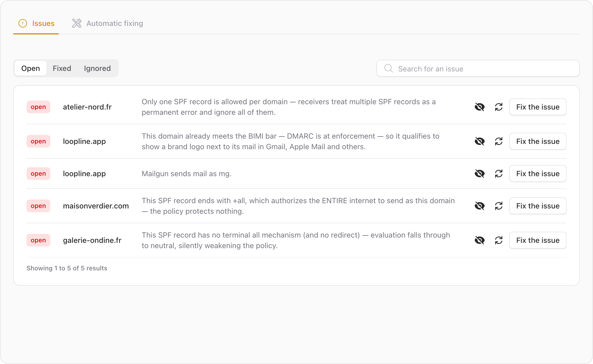Click loopline.app in the Mailgun row

click(84, 174)
